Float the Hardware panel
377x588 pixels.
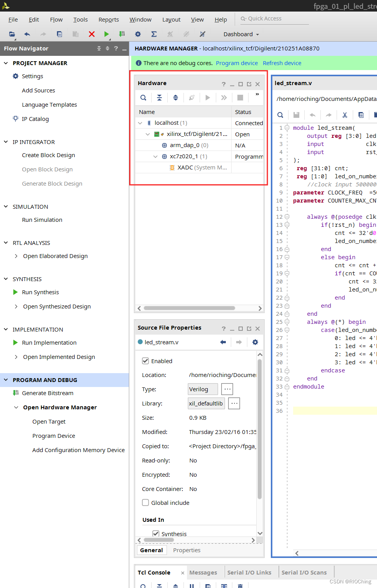(249, 84)
